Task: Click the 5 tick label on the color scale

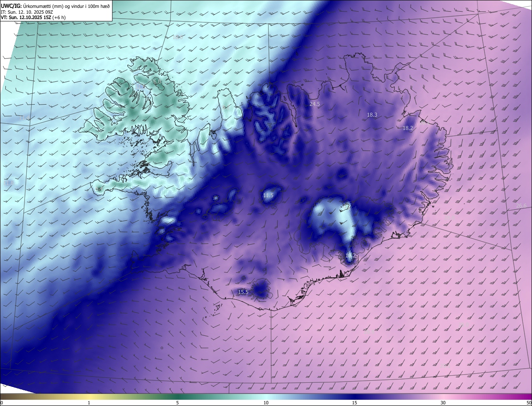Action: point(177,403)
